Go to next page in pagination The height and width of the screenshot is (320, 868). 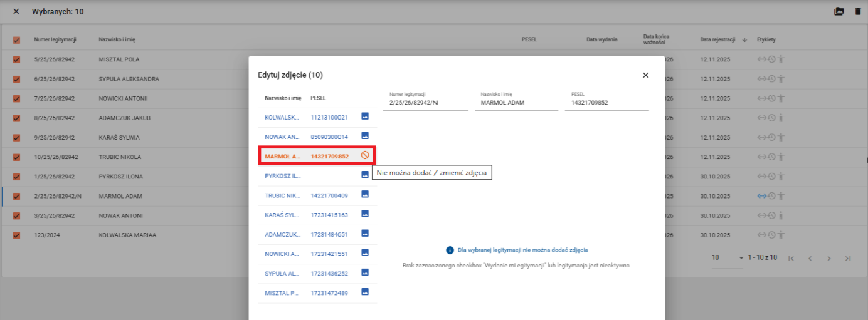click(828, 259)
